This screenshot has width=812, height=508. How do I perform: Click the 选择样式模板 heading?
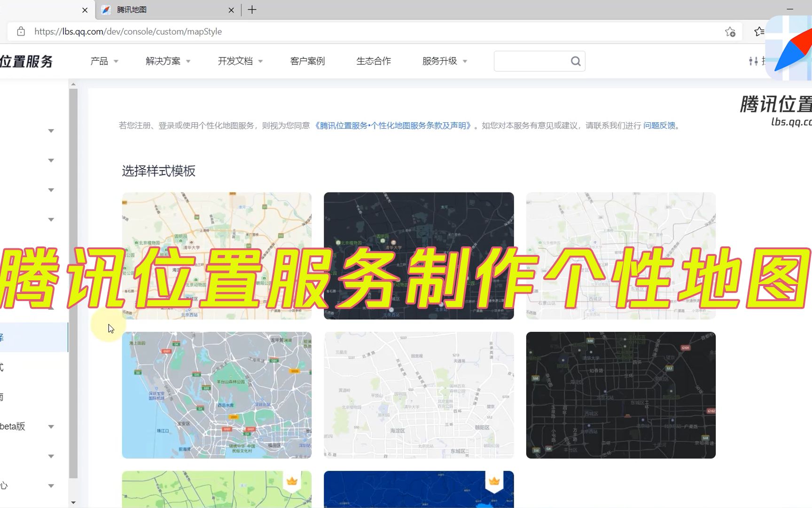(x=159, y=171)
